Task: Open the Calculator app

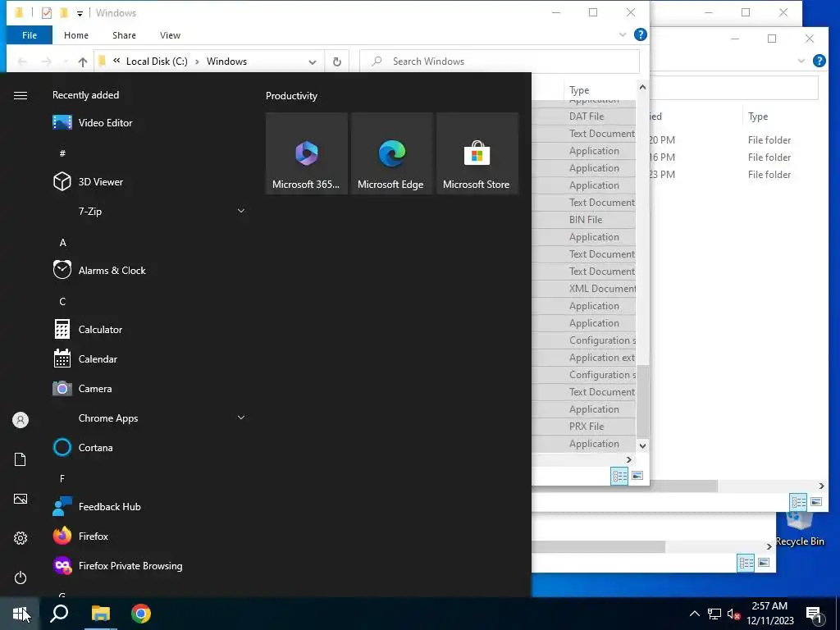Action: [x=150, y=330]
